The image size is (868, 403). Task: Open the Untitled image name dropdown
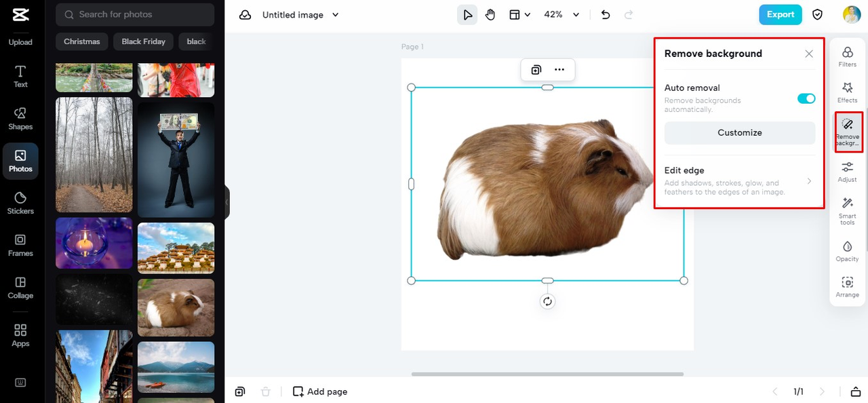click(x=300, y=15)
